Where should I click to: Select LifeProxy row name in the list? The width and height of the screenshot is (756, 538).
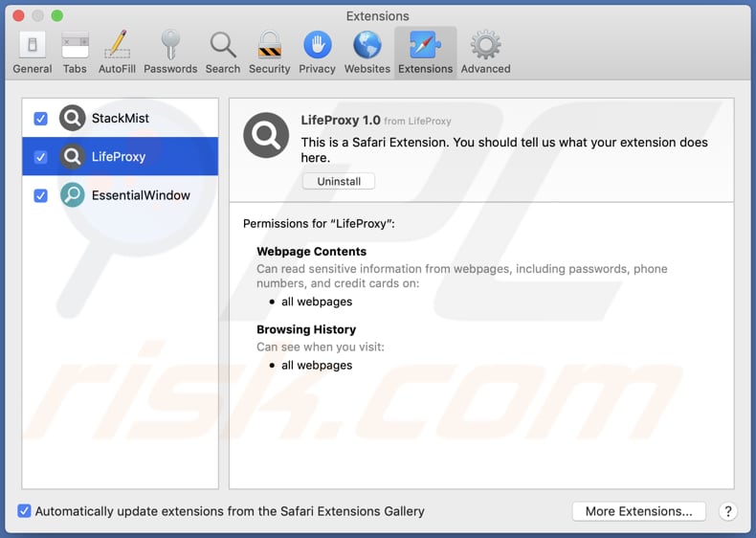click(x=119, y=156)
